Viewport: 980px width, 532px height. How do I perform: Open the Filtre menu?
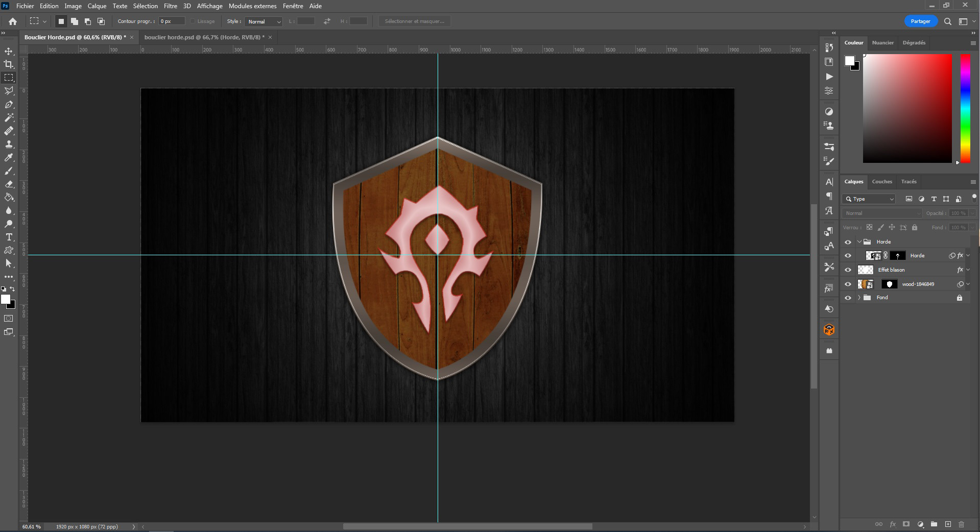click(x=171, y=6)
